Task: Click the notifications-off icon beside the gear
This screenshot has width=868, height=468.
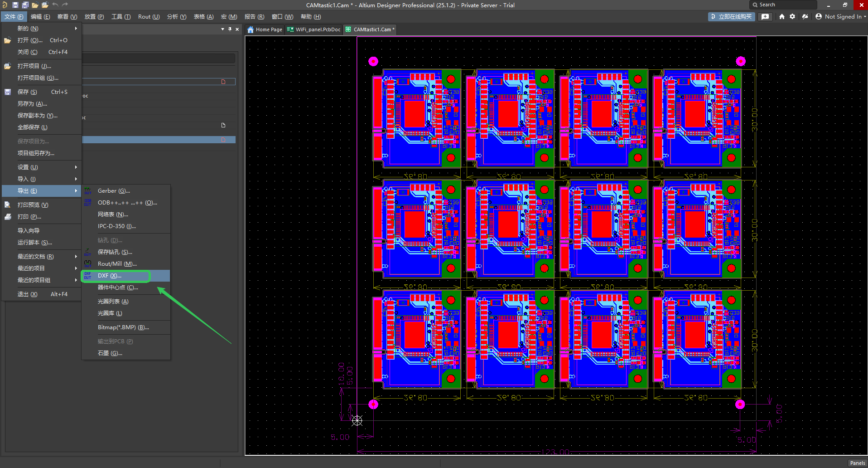Action: pyautogui.click(x=805, y=17)
